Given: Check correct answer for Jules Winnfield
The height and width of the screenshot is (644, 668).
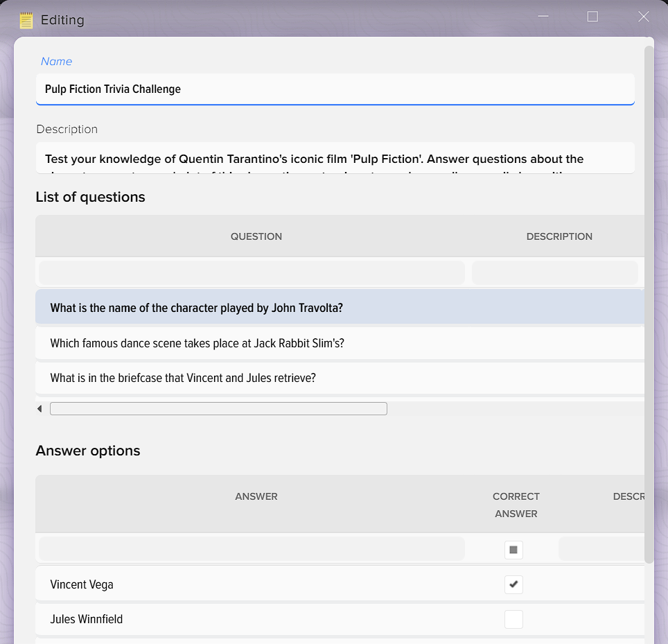Looking at the screenshot, I should [513, 619].
